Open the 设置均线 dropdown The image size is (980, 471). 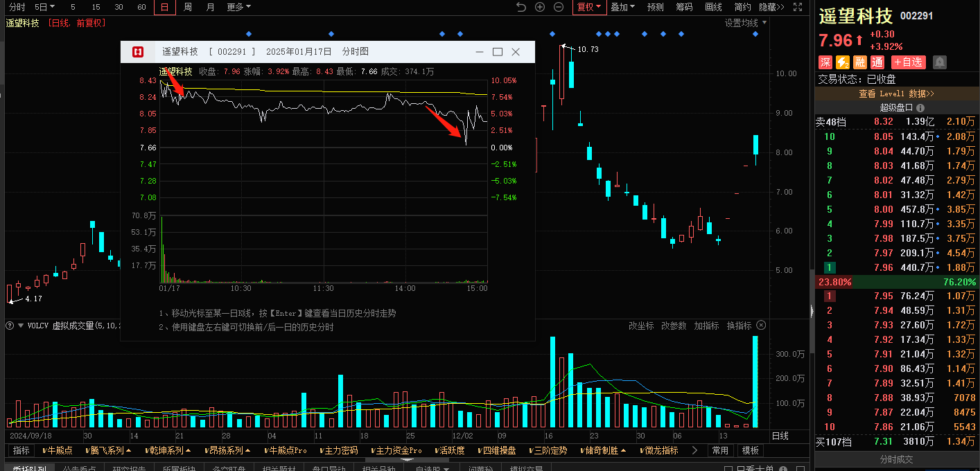(x=746, y=23)
